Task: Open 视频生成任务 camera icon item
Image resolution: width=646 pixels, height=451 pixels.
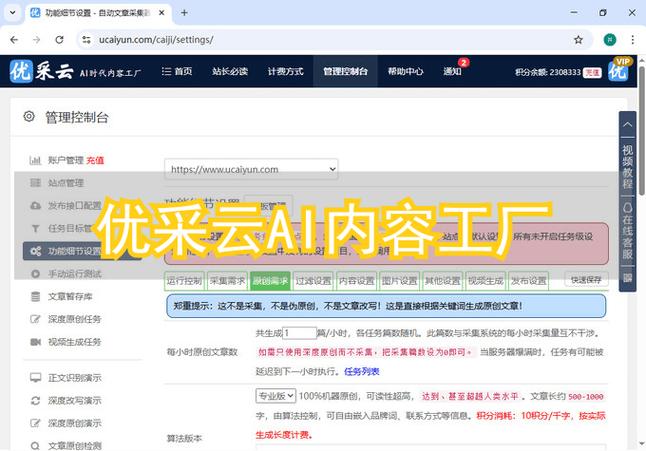Action: (x=66, y=342)
